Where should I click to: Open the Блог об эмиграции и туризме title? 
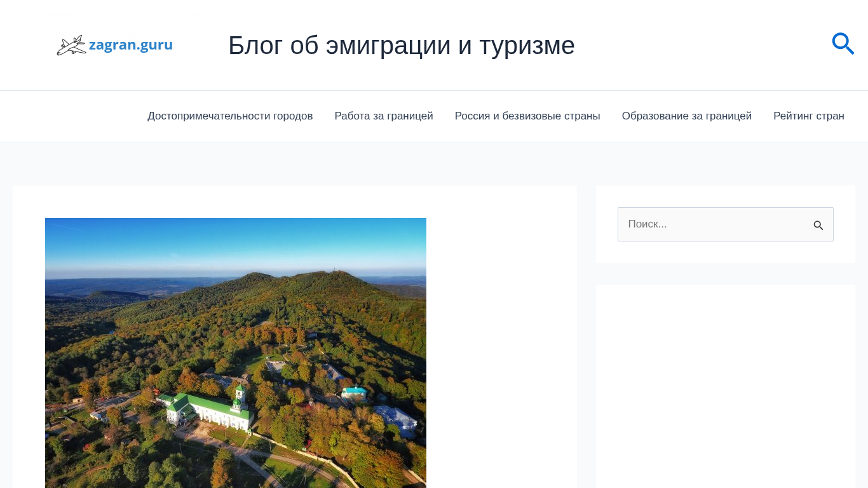point(401,46)
